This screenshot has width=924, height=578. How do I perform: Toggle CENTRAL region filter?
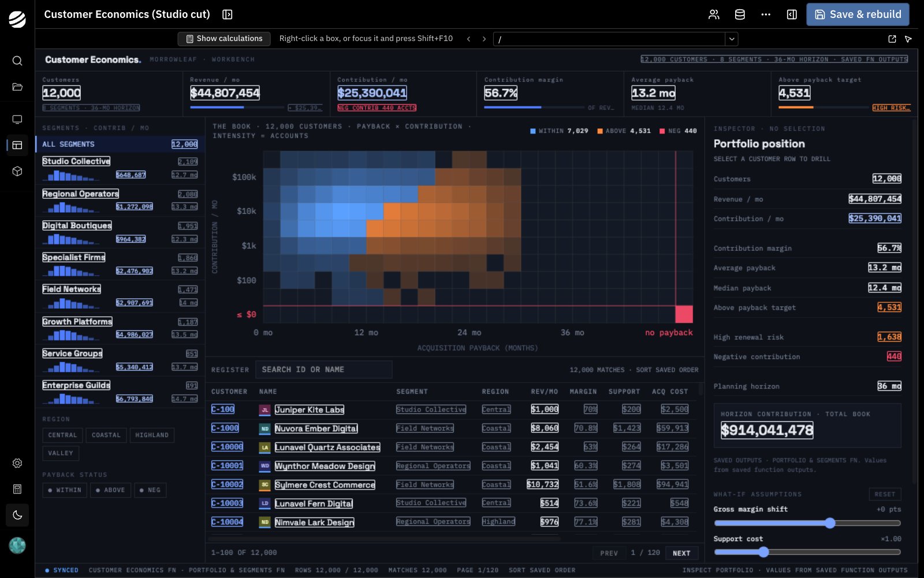pyautogui.click(x=62, y=435)
